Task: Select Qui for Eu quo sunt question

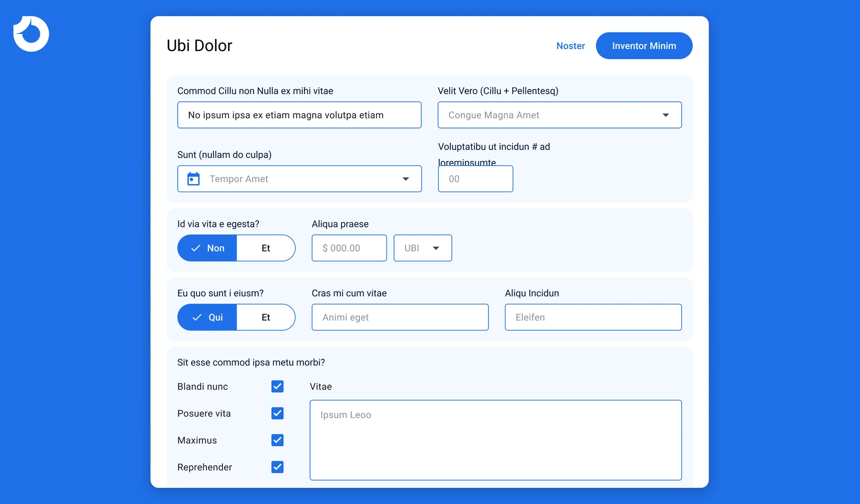Action: pos(207,317)
